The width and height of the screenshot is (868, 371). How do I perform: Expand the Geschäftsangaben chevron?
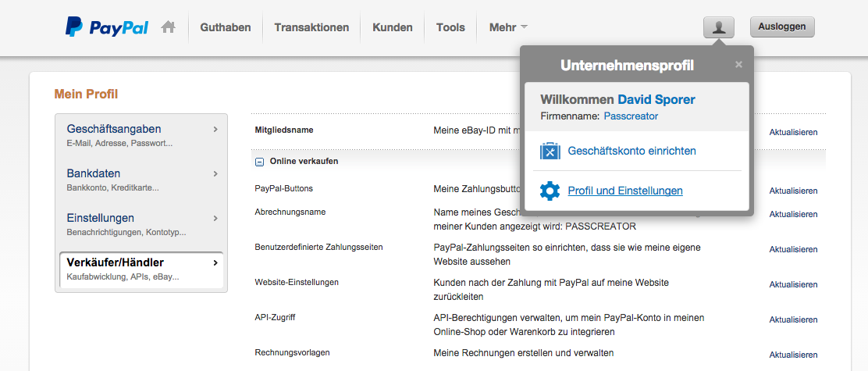click(215, 130)
